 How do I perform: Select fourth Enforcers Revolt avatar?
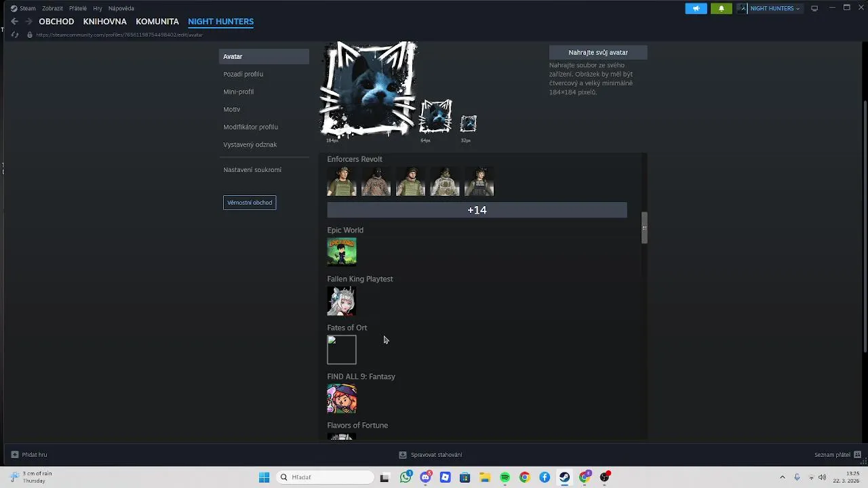(x=445, y=182)
